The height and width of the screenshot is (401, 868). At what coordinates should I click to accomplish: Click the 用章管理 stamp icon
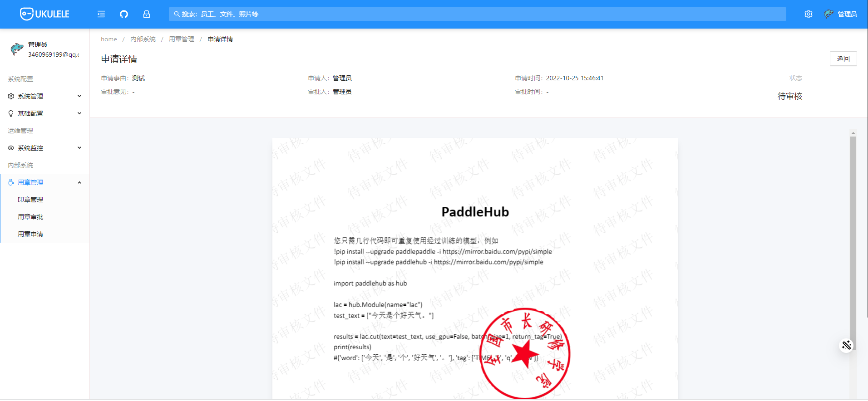[11, 182]
